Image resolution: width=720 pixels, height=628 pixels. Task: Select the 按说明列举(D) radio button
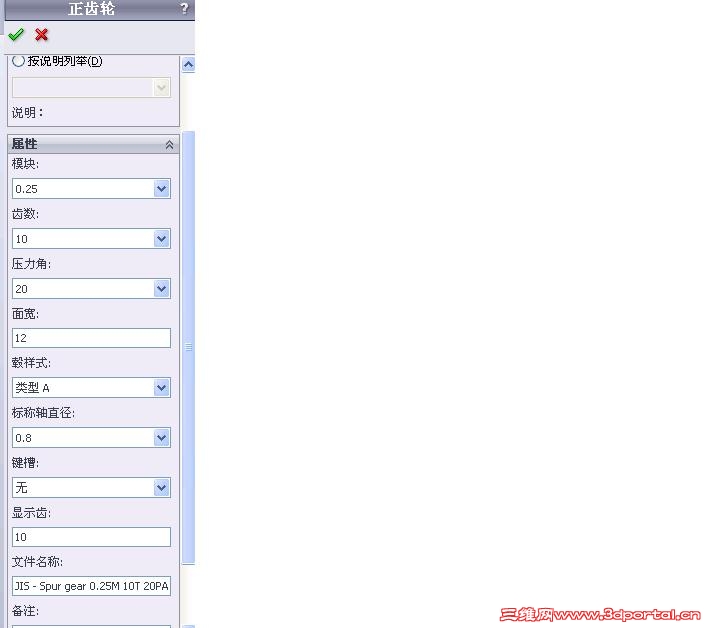18,61
